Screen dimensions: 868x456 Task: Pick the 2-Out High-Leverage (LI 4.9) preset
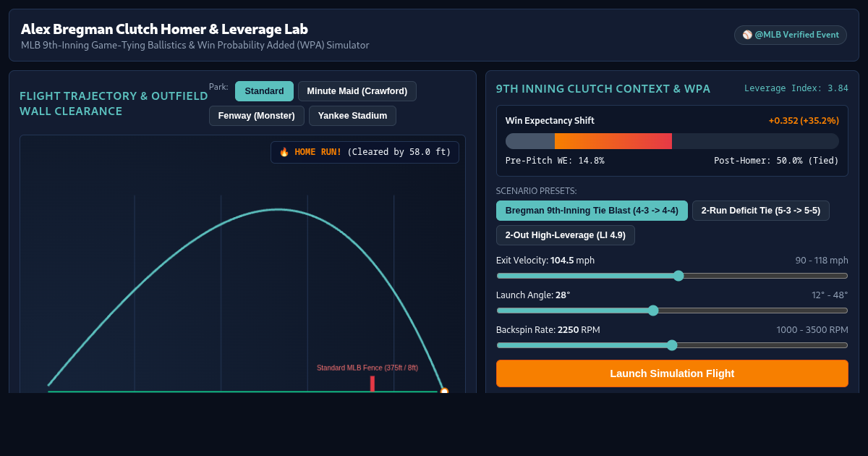tap(566, 235)
